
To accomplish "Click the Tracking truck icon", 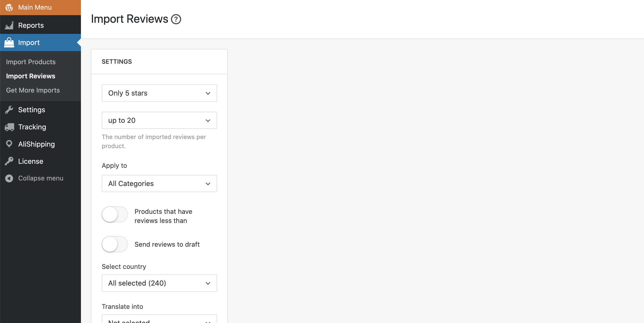I will coord(9,127).
